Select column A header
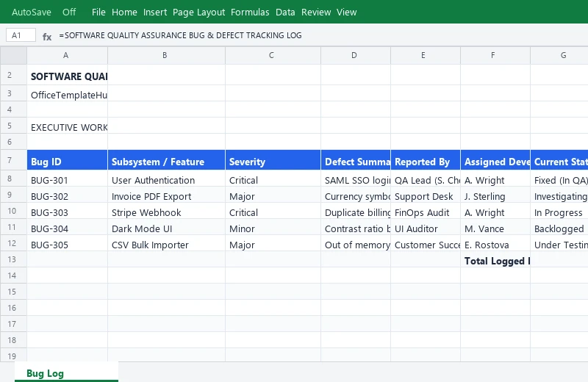The image size is (588, 382). (x=67, y=55)
